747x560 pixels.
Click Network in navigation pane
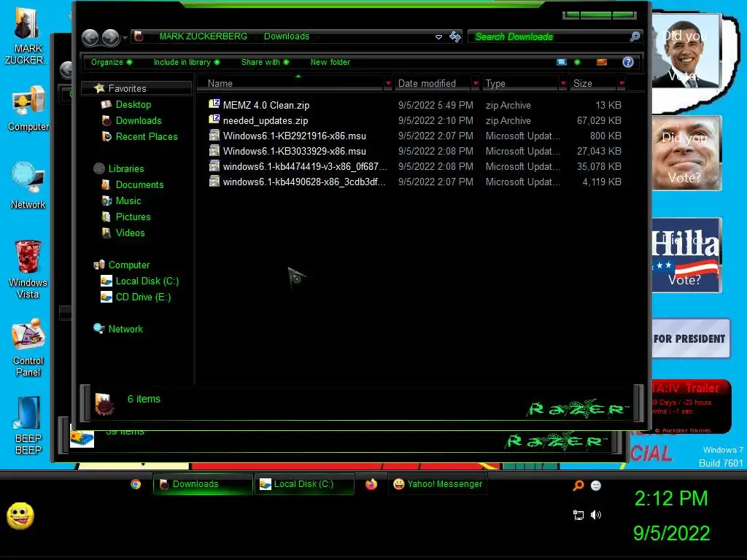coord(125,330)
